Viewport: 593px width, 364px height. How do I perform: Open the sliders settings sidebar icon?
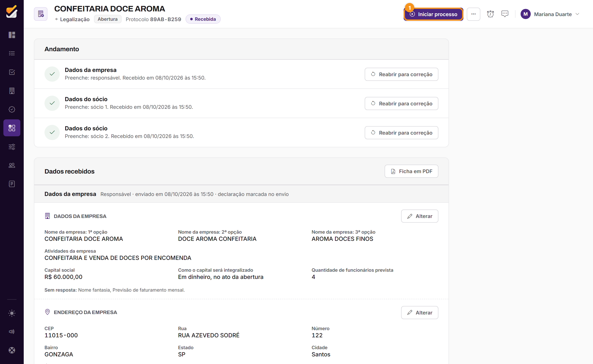point(12,147)
